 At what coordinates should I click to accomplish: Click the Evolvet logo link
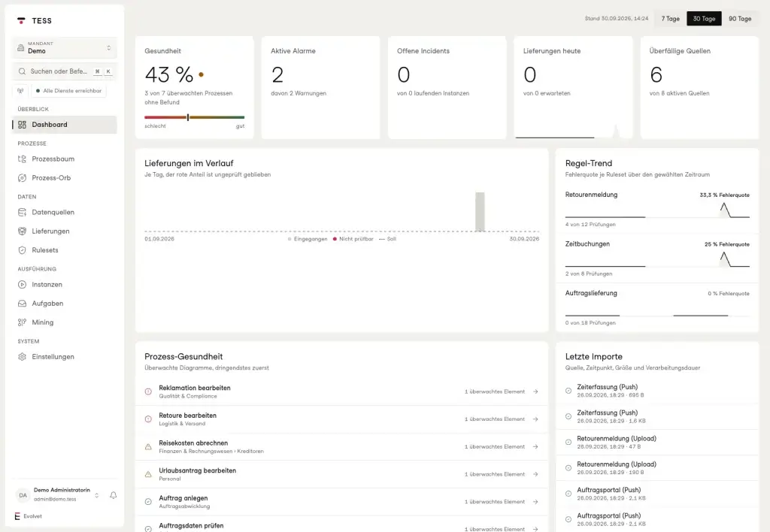[29, 516]
